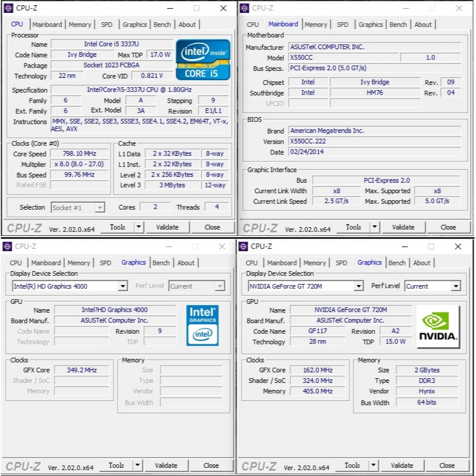Screen dimensions: 476x476
Task: Click the CPU-Z title bar icon of the CPU window
Action: (x=8, y=8)
